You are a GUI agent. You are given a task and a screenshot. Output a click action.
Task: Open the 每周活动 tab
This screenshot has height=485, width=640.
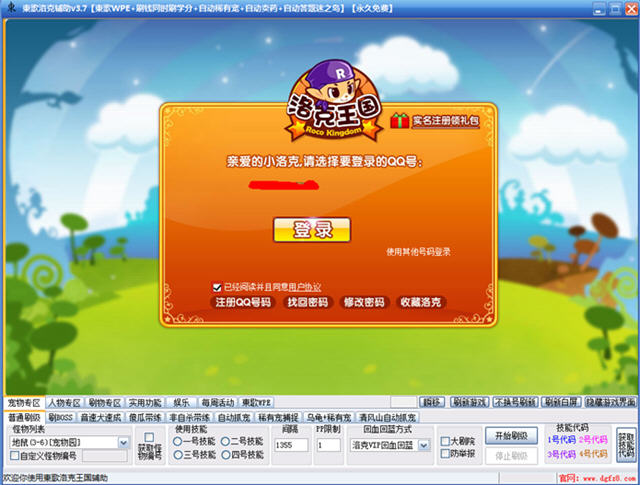pos(218,403)
